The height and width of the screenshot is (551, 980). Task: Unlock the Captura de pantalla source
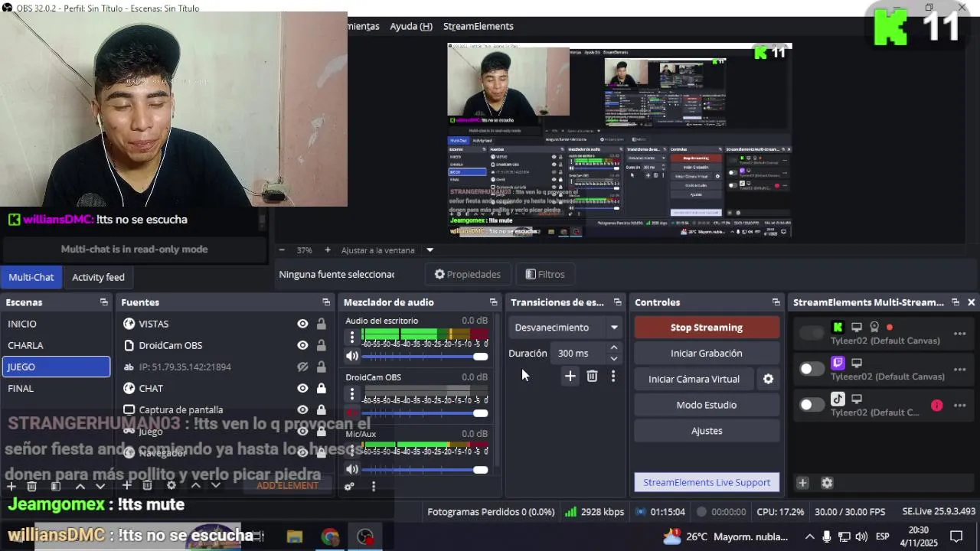tap(322, 409)
